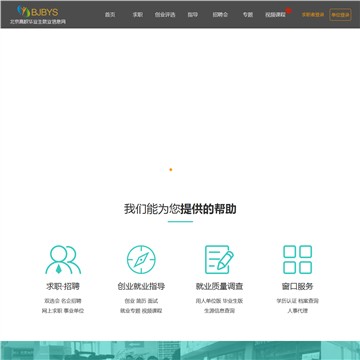Click the 生源信息查询 link
360x360 pixels.
coord(219,311)
